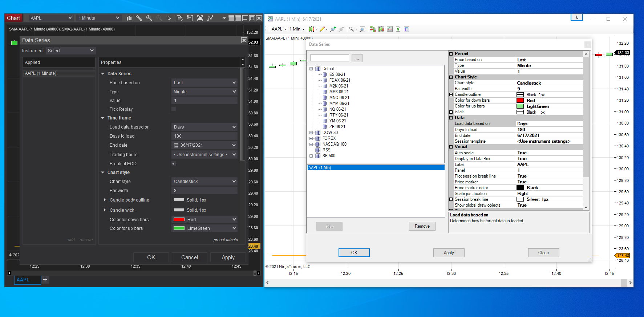
Task: Uncheck the Break at EOD checkbox
Action: [174, 163]
